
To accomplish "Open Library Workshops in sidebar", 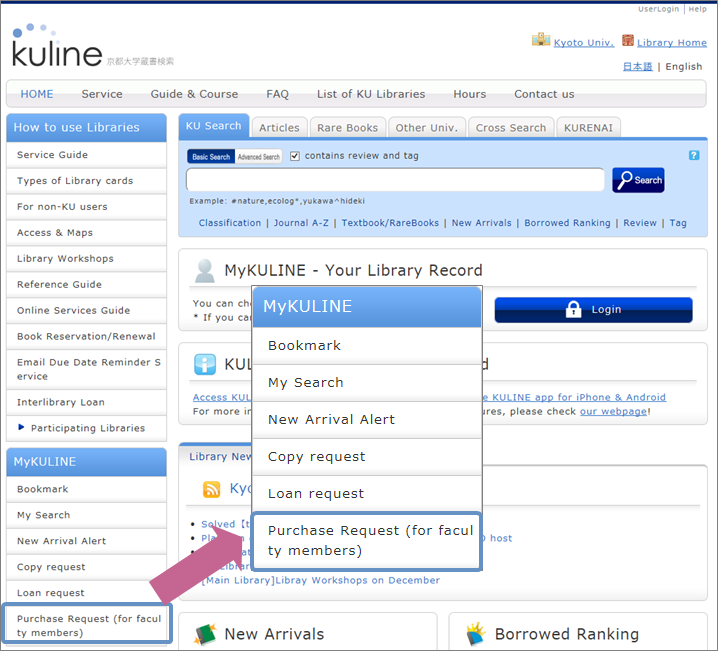I will pyautogui.click(x=87, y=259).
